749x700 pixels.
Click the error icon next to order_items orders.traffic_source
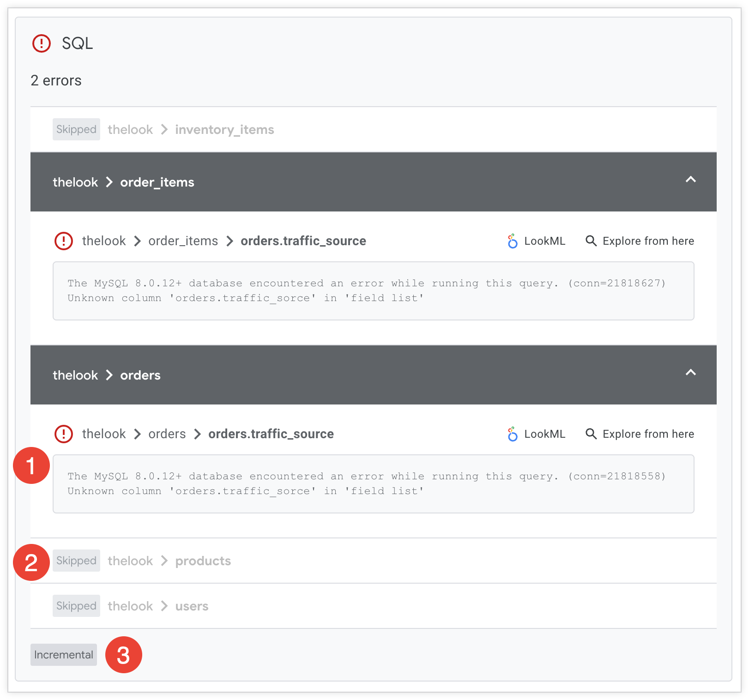click(x=63, y=241)
